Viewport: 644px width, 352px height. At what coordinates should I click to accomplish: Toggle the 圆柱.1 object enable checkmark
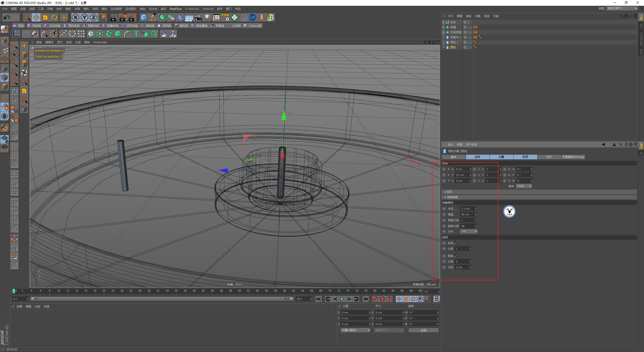(x=471, y=42)
